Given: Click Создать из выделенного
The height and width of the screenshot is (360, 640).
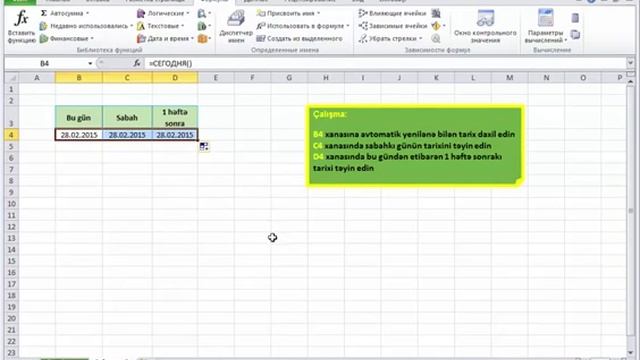Looking at the screenshot, I should [299, 39].
